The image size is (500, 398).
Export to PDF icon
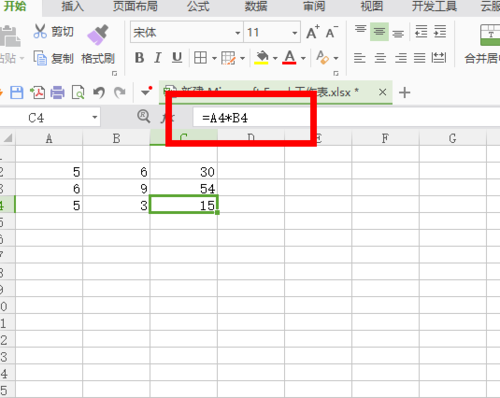[37, 92]
